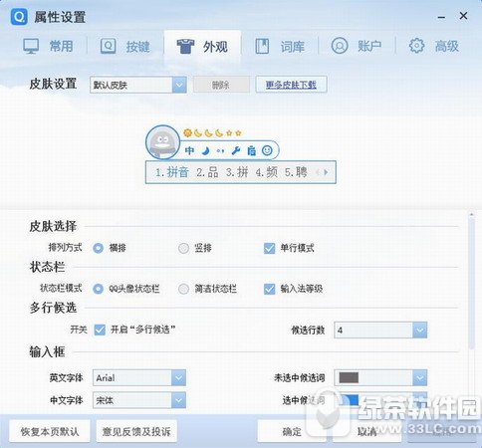This screenshot has width=482, height=448.
Task: Click candidate 5.聘 in preview
Action: (x=296, y=172)
